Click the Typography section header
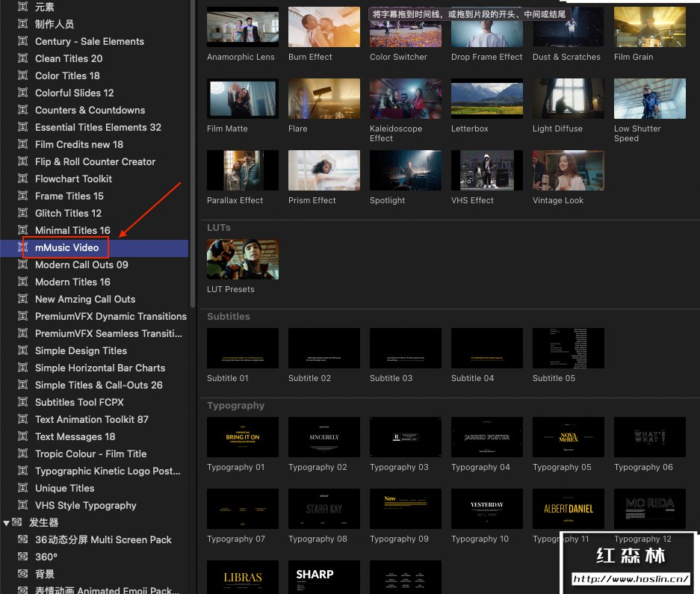Screen dimensions: 700x594 236,406
